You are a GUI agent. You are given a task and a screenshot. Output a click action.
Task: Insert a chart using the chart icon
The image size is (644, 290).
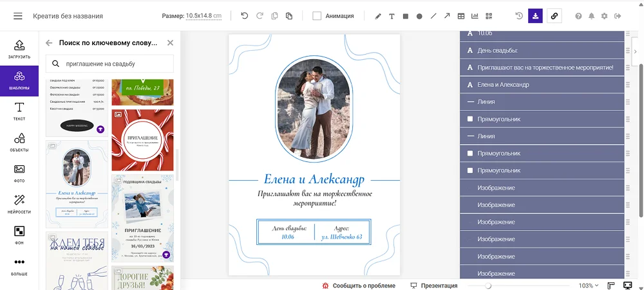[475, 16]
